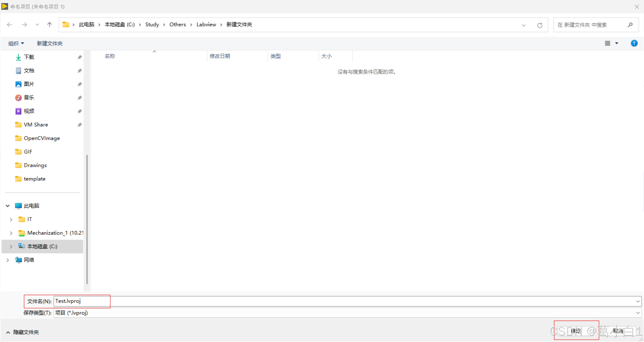Image resolution: width=644 pixels, height=342 pixels.
Task: Navigate back with the back arrow icon
Action: [9, 24]
